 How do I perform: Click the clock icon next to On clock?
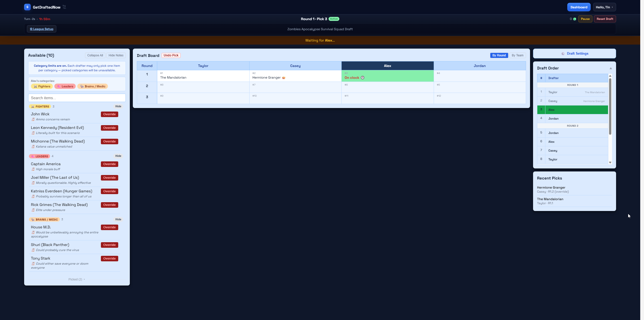tap(363, 78)
